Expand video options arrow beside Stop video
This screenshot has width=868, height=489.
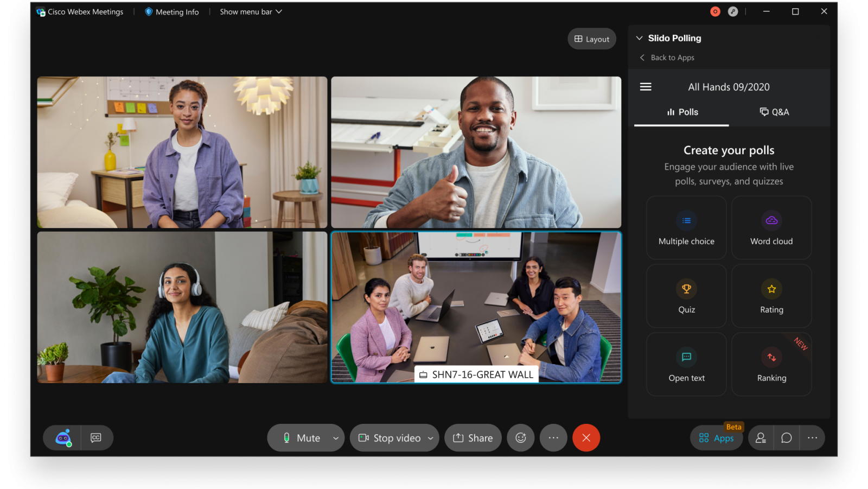click(431, 438)
